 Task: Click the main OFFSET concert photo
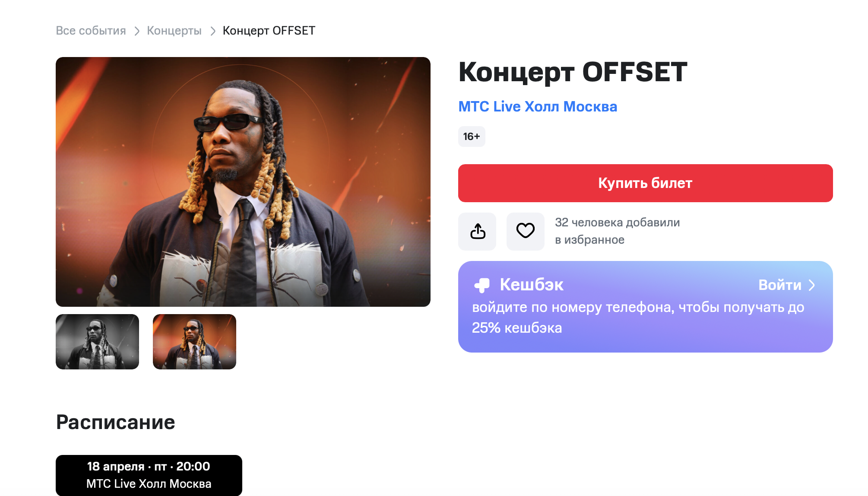pos(243,182)
